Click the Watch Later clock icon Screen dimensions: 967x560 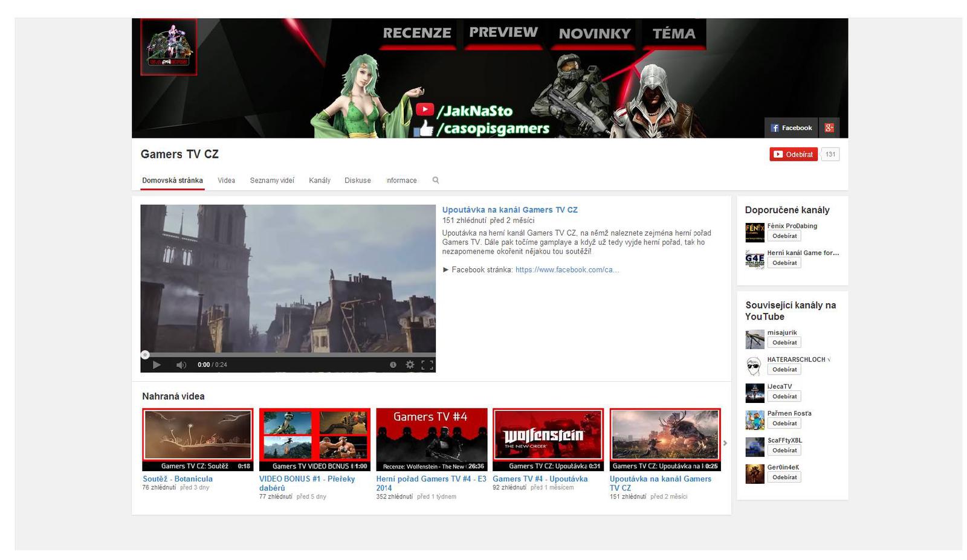coord(393,365)
